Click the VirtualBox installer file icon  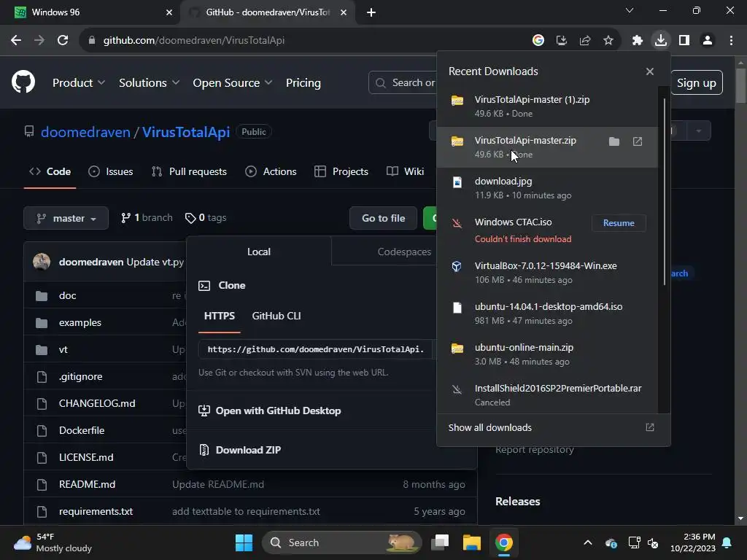pyautogui.click(x=457, y=266)
